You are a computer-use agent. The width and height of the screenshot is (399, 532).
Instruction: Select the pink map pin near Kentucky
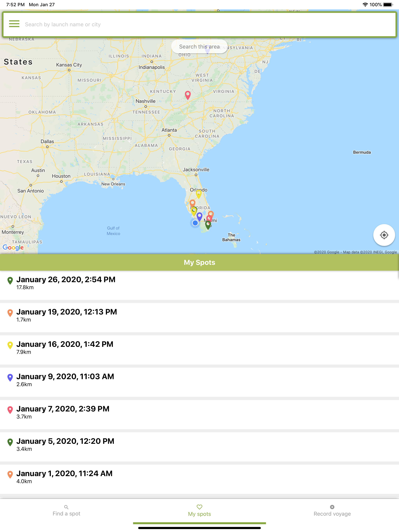(188, 95)
